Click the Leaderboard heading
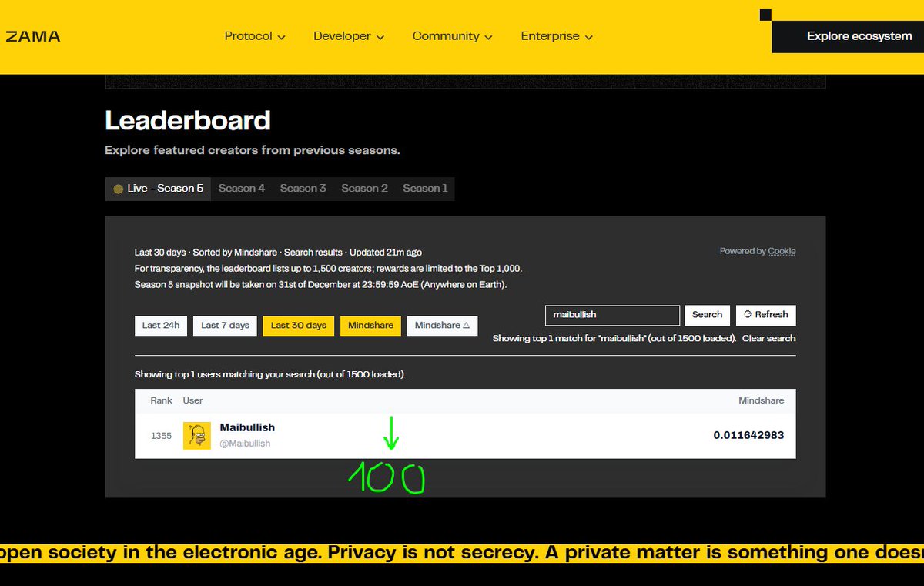Screen dimensions: 924x586 (188, 121)
